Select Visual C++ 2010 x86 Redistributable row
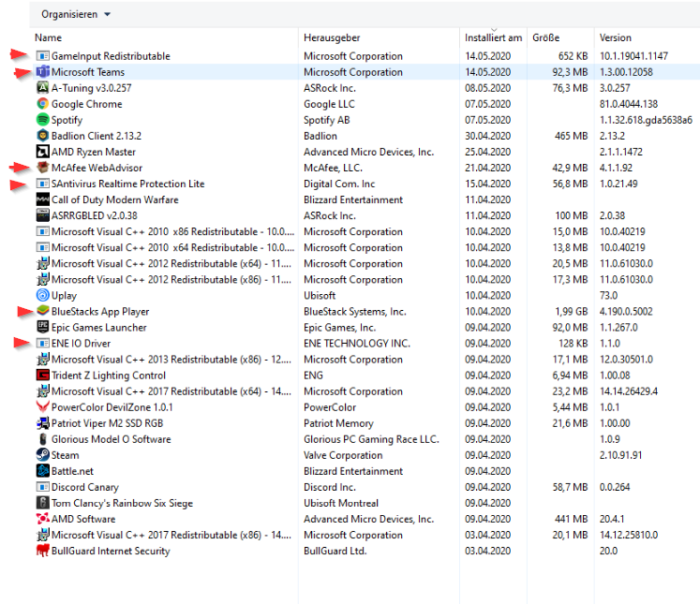The height and width of the screenshot is (604, 700). pyautogui.click(x=366, y=231)
